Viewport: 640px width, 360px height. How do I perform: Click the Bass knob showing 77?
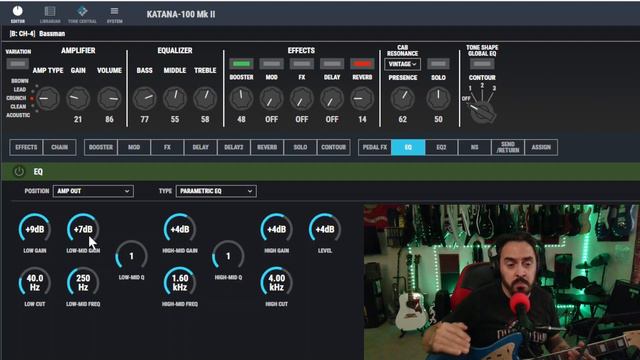click(x=144, y=98)
